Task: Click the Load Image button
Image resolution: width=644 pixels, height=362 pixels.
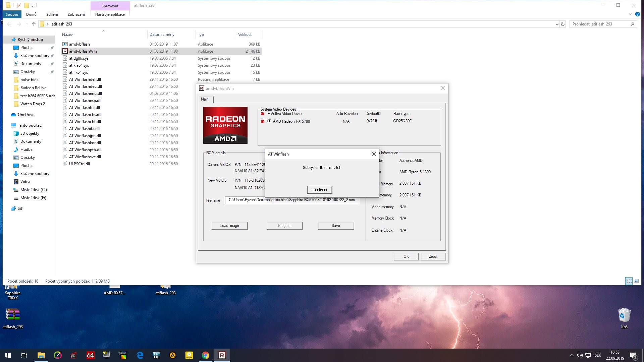Action: click(229, 226)
